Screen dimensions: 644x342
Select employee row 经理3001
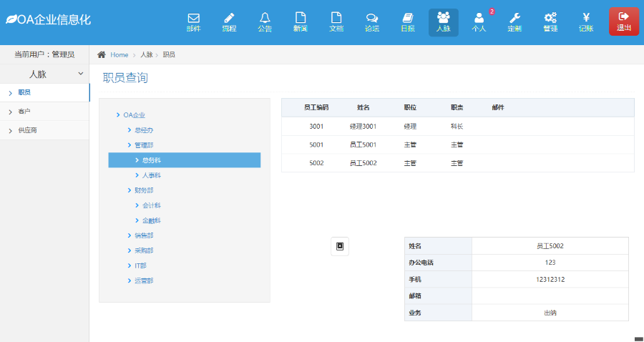pyautogui.click(x=458, y=127)
